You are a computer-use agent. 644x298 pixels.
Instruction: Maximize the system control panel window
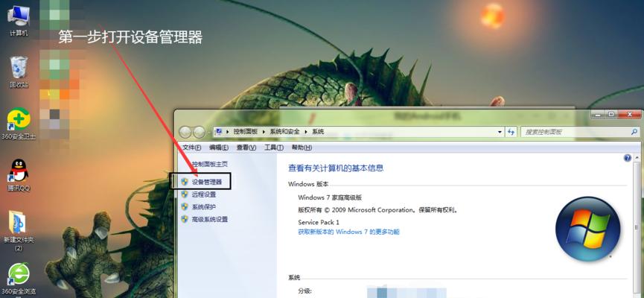coord(610,115)
